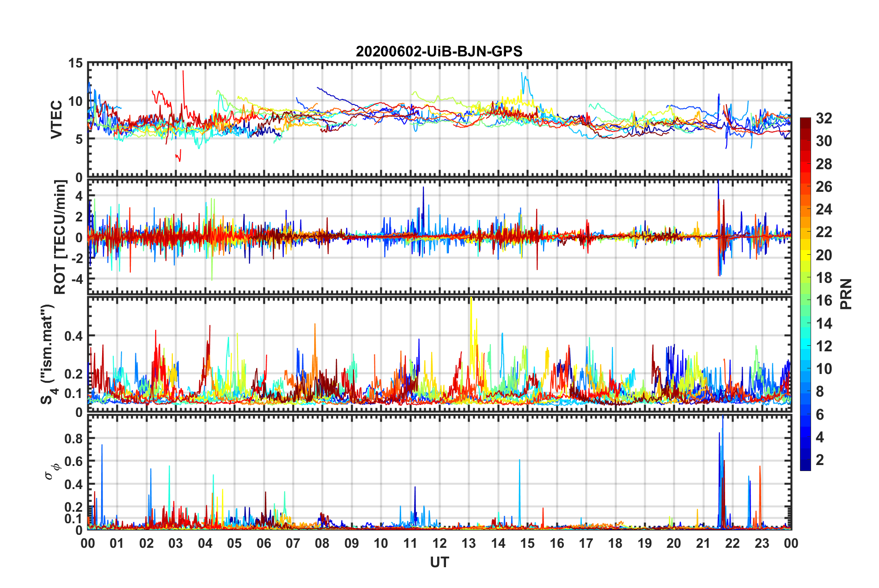This screenshot has width=879, height=588.
Task: Click hour label 03 on the UT axis
Action: pos(176,544)
